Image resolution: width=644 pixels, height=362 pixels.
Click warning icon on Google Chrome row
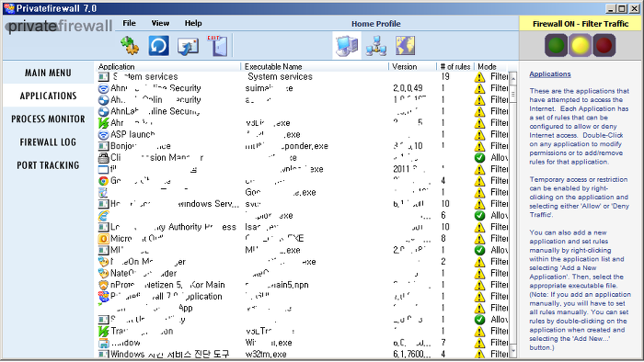[479, 181]
